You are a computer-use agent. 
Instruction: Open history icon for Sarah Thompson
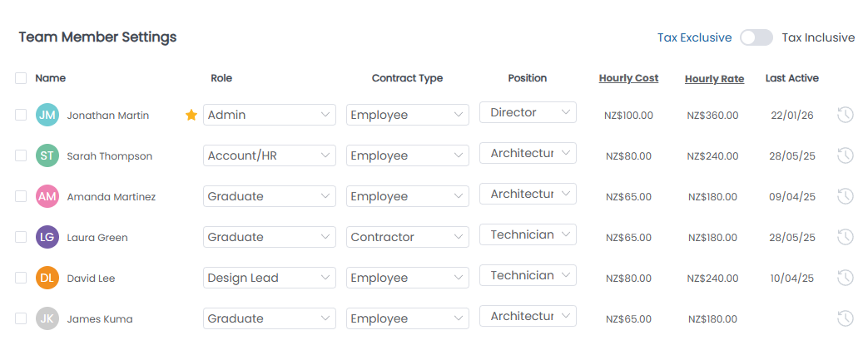point(846,156)
